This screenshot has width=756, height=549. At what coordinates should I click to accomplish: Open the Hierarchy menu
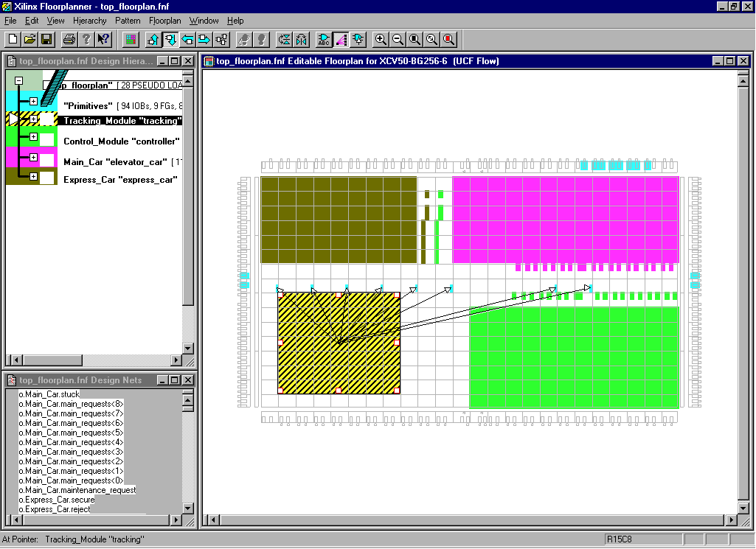pos(89,21)
